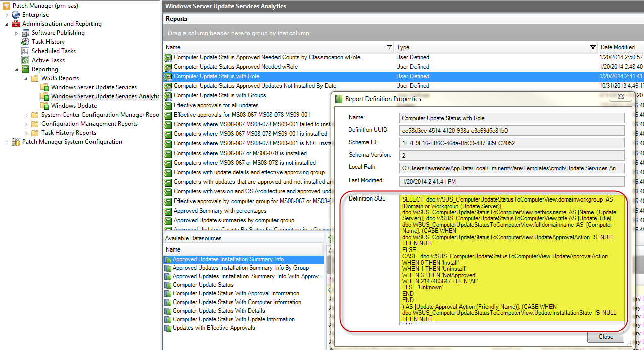Click the Software Publishing icon

click(x=25, y=33)
